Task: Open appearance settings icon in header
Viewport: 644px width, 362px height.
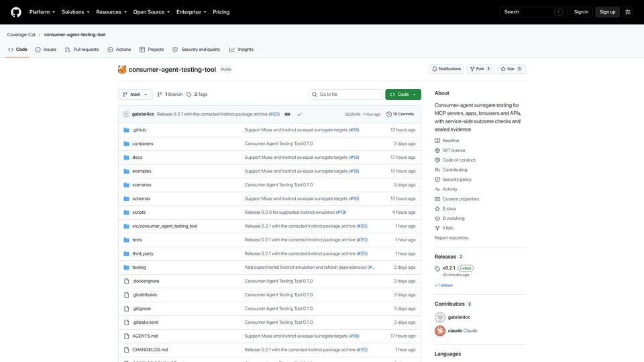Action: pos(628,12)
